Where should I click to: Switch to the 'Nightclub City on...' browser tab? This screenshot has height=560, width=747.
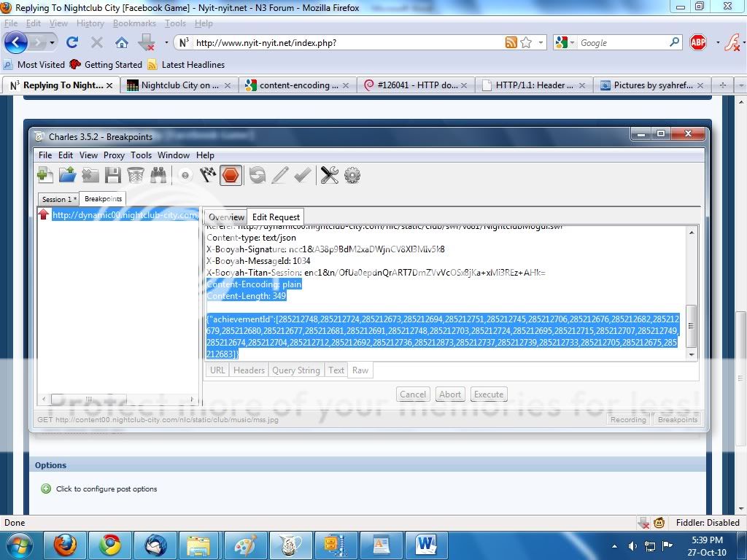point(179,85)
